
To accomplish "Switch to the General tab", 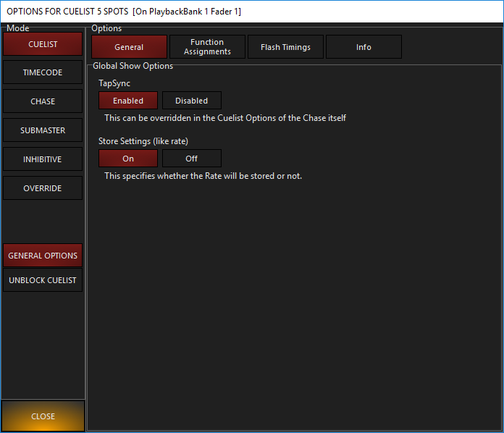I will pos(129,47).
